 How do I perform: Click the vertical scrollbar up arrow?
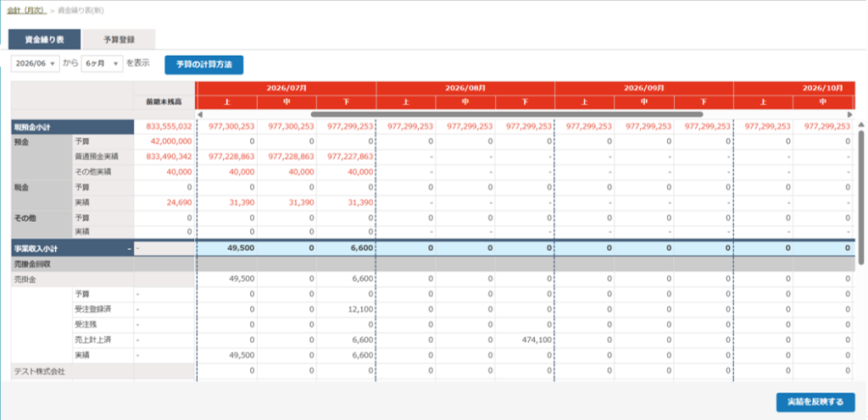(861, 124)
